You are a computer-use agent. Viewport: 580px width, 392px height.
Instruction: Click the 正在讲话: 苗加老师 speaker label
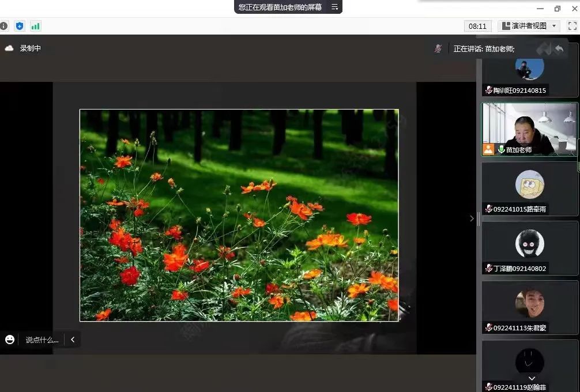pyautogui.click(x=484, y=49)
